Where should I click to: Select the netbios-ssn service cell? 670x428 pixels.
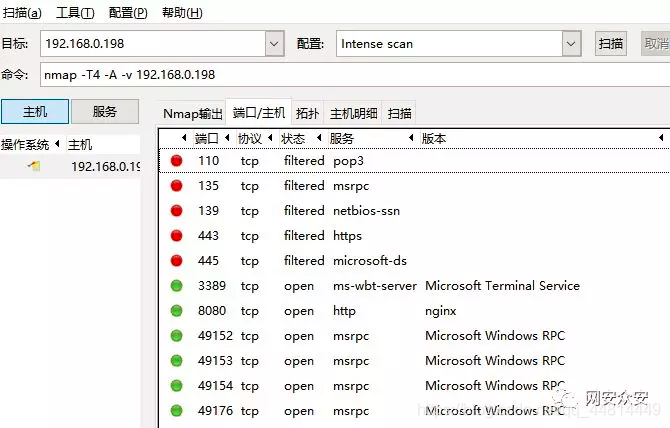367,211
